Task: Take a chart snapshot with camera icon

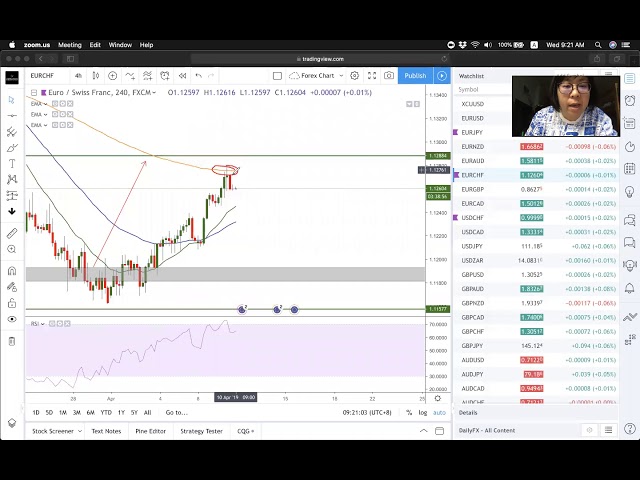Action: coord(389,76)
